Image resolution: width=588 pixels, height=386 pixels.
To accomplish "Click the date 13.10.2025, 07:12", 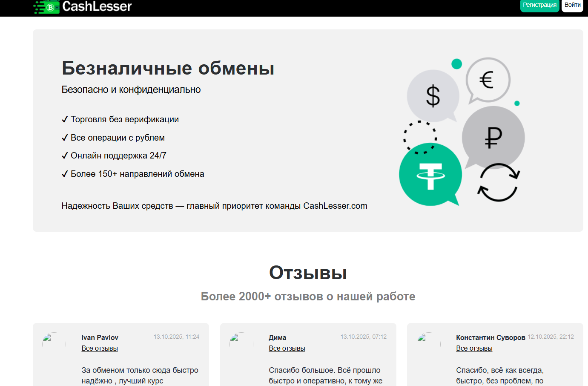I will [x=364, y=337].
